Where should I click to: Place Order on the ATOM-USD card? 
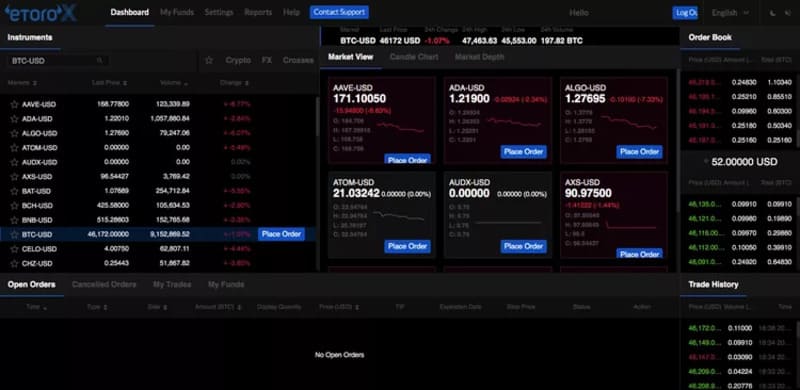407,247
